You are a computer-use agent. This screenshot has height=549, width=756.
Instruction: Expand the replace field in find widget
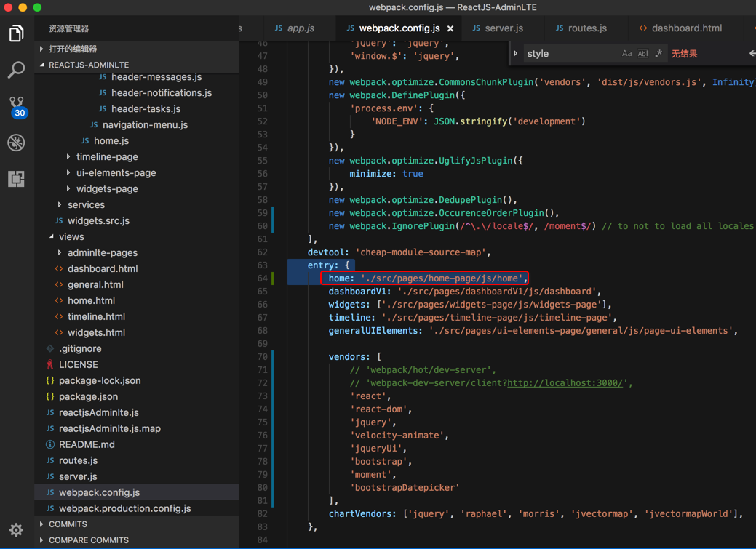516,54
